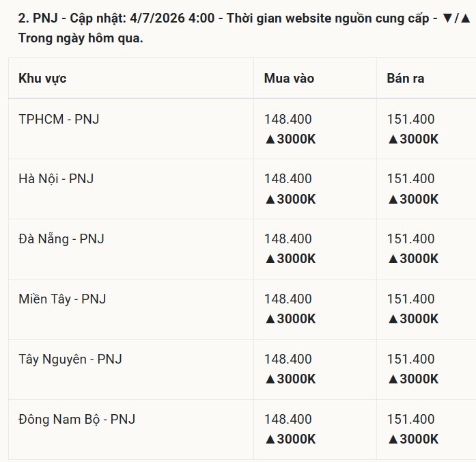Click the up-triangle in Tây Nguyên Bán ra cell
The image size is (476, 462).
393,379
